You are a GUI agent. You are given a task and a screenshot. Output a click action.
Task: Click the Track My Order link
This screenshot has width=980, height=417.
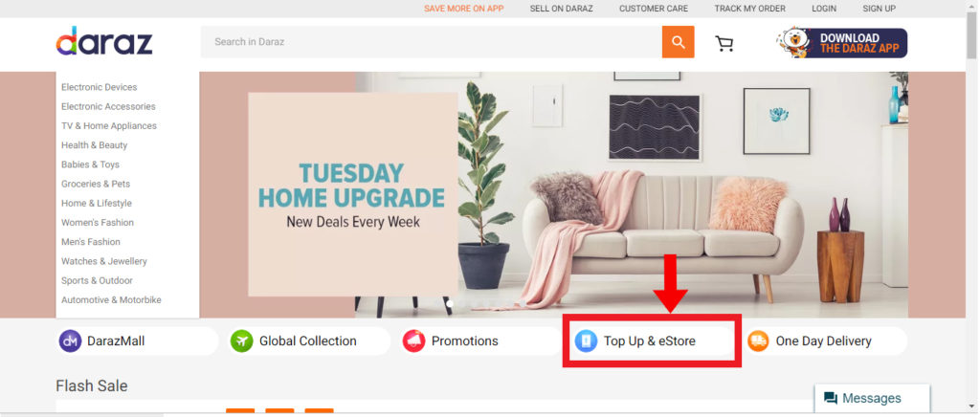click(x=750, y=9)
